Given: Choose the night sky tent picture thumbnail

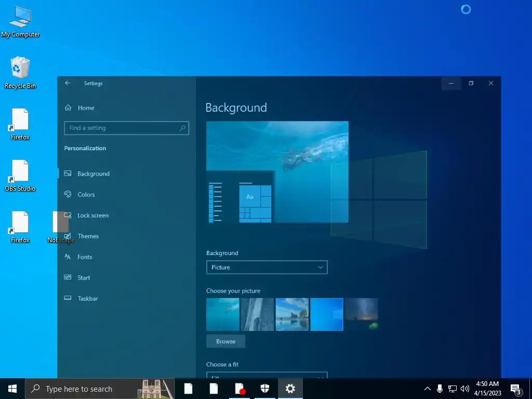Looking at the screenshot, I should 362,314.
